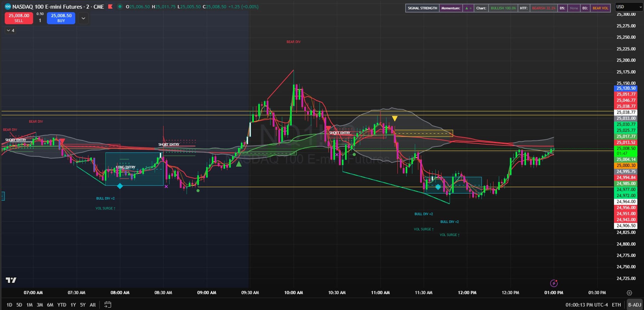Open the ETH session menu
Screen dimensions: 644x310
pos(616,305)
